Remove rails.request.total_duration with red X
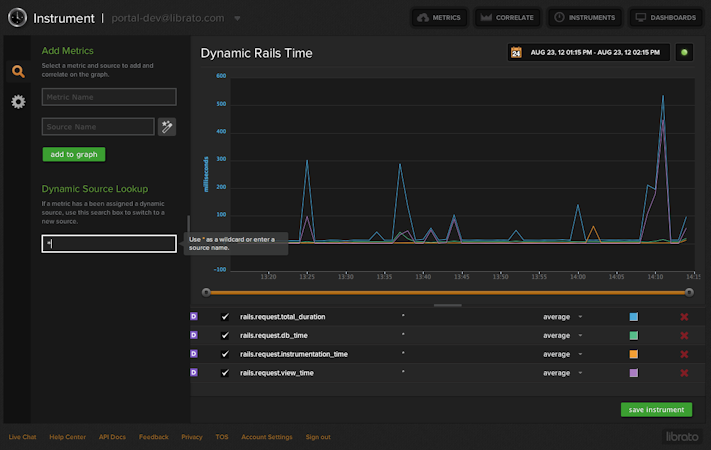The height and width of the screenshot is (450, 711). click(x=684, y=317)
